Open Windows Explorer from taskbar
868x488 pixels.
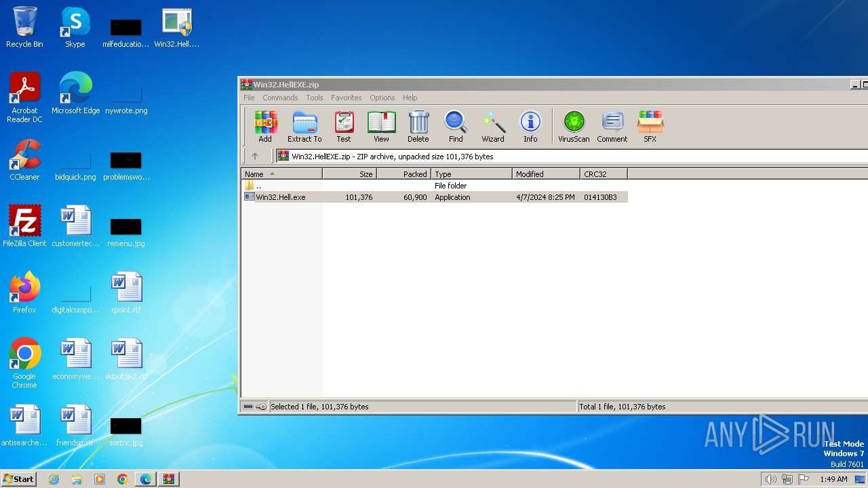click(x=77, y=479)
